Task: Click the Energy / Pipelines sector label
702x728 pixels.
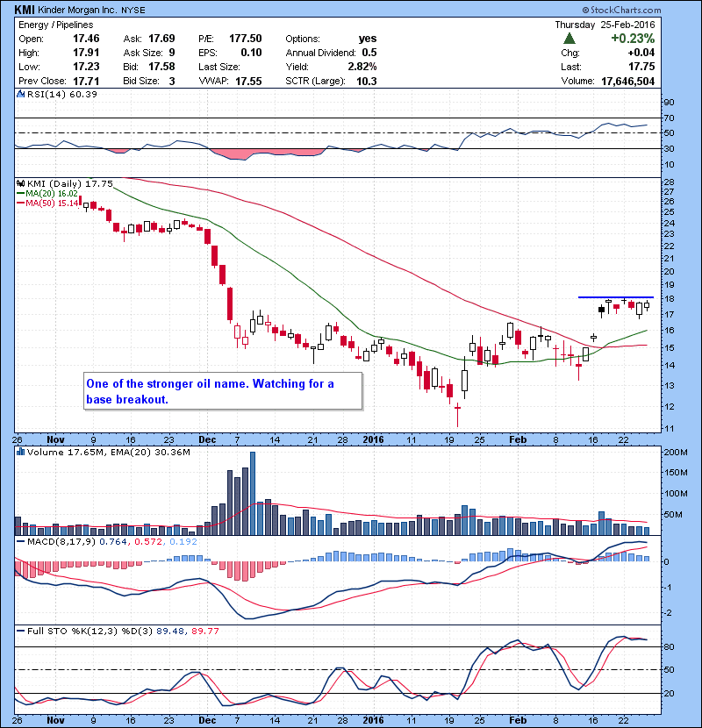Action: click(x=56, y=25)
